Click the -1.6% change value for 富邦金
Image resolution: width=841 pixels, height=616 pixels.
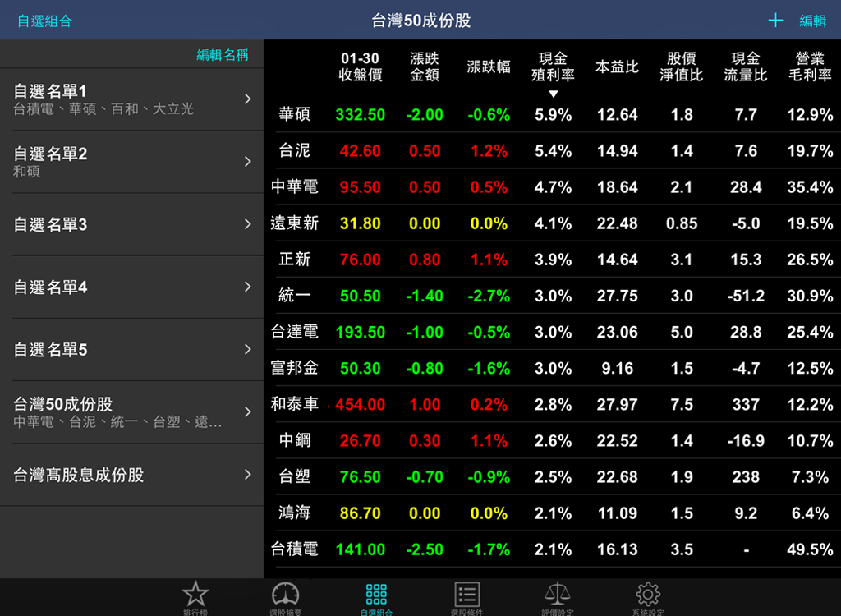pyautogui.click(x=489, y=368)
